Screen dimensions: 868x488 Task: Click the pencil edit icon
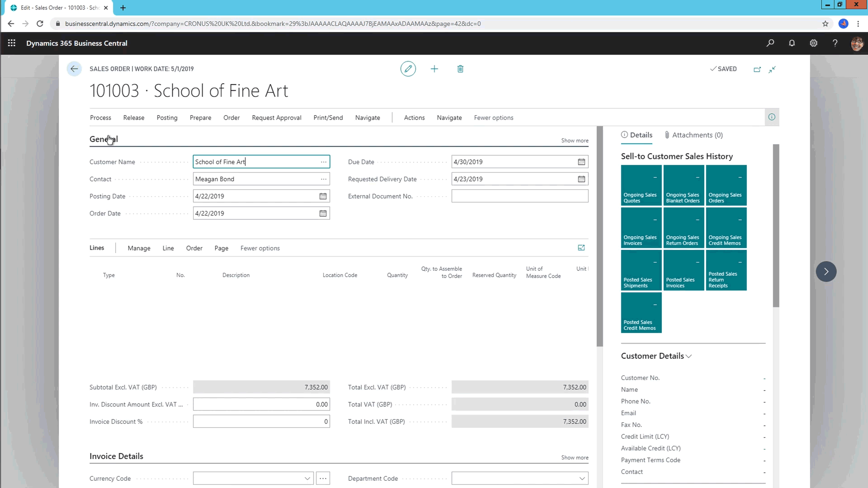tap(408, 69)
